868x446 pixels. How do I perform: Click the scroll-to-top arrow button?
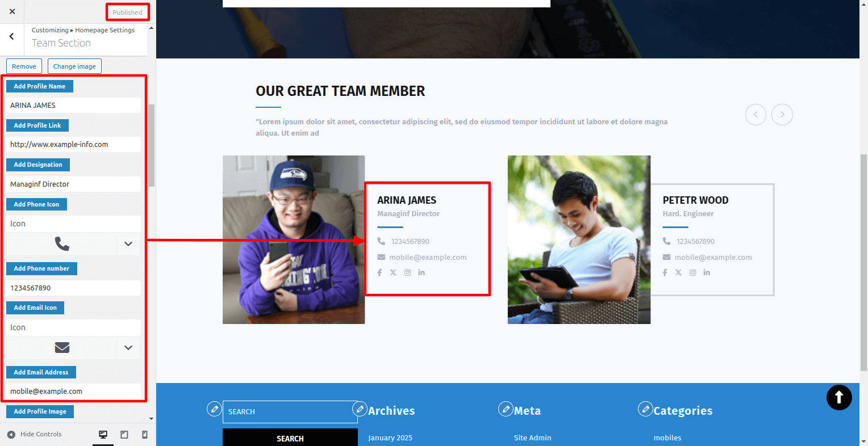838,397
